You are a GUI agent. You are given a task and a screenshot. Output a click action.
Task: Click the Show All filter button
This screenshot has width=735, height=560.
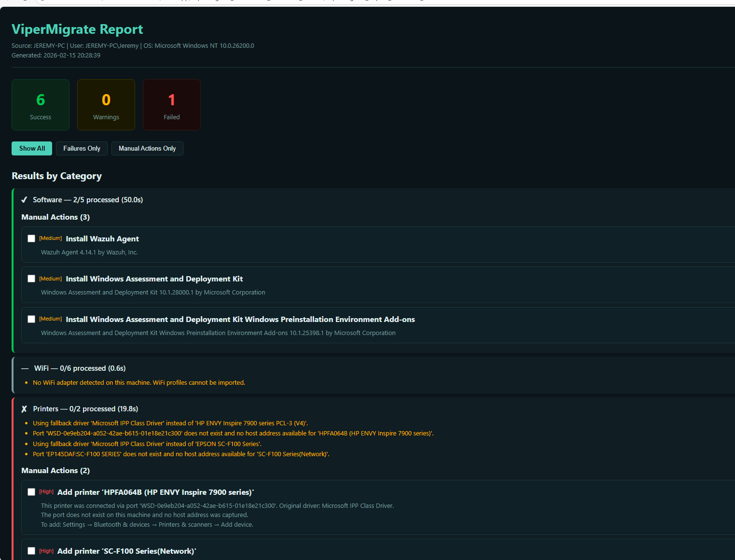[32, 148]
